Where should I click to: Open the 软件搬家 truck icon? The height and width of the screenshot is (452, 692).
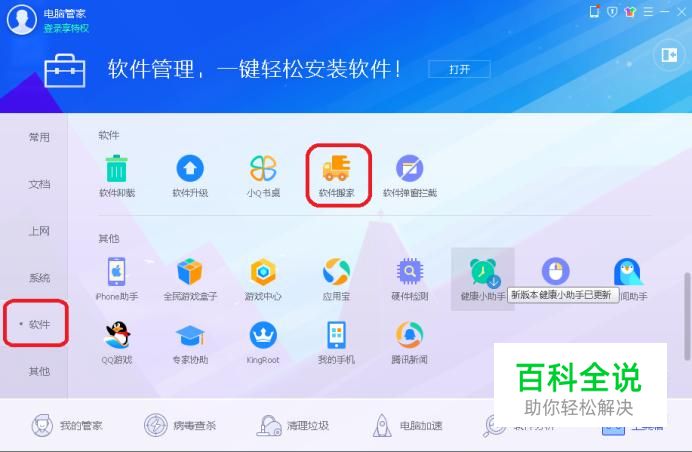pos(337,175)
